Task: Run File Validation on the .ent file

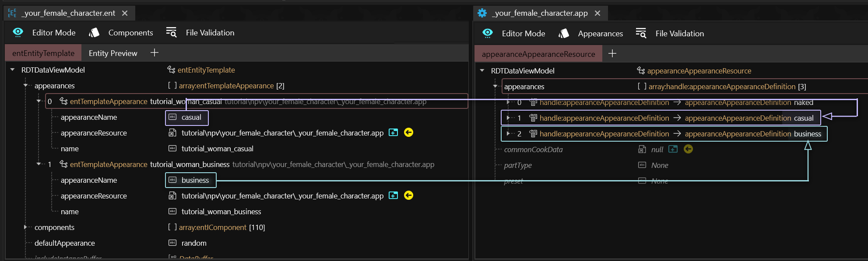Action: 200,33
